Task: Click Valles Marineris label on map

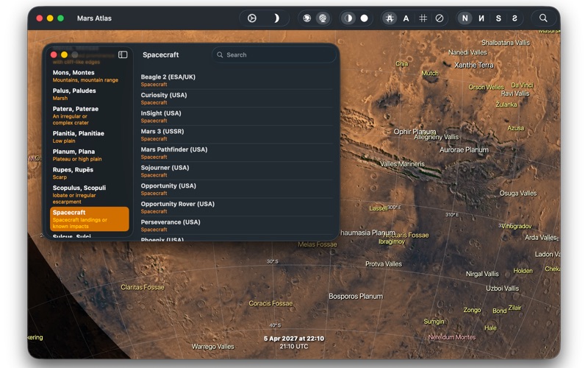Action: pos(402,164)
